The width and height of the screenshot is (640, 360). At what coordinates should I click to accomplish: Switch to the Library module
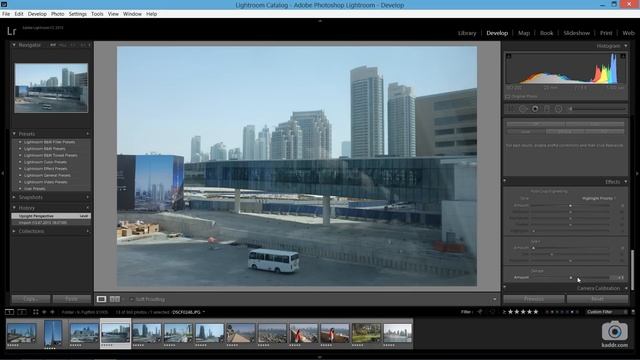click(x=467, y=33)
